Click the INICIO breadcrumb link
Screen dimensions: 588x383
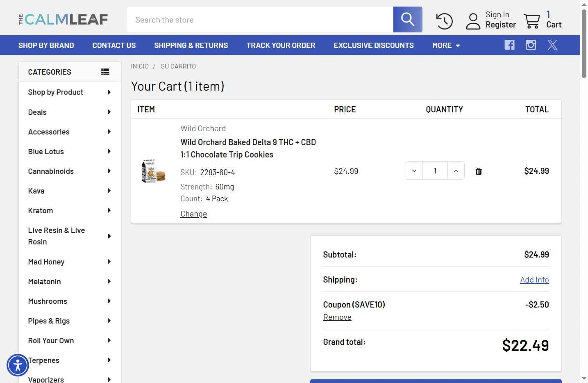pyautogui.click(x=140, y=66)
